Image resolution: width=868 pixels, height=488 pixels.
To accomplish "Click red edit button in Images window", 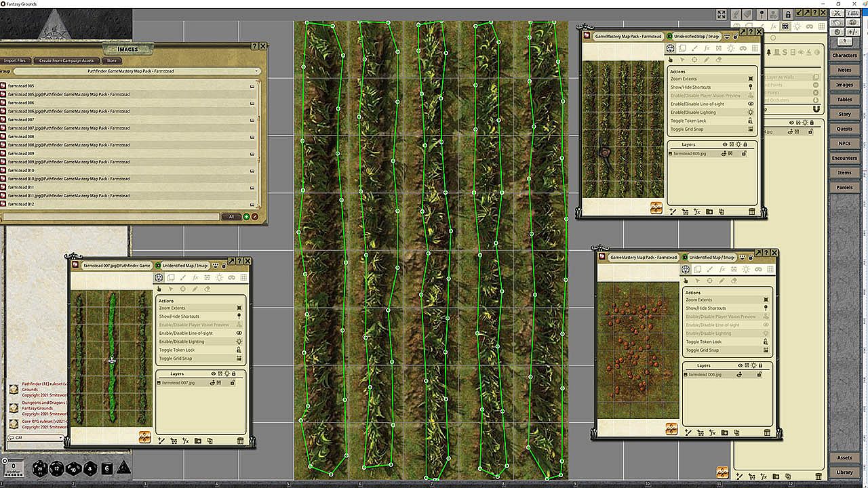I will tap(255, 217).
